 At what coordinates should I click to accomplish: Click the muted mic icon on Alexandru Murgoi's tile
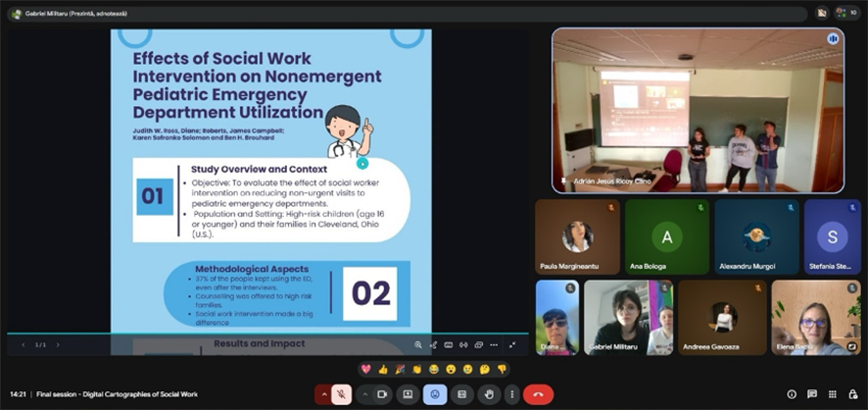pyautogui.click(x=791, y=208)
